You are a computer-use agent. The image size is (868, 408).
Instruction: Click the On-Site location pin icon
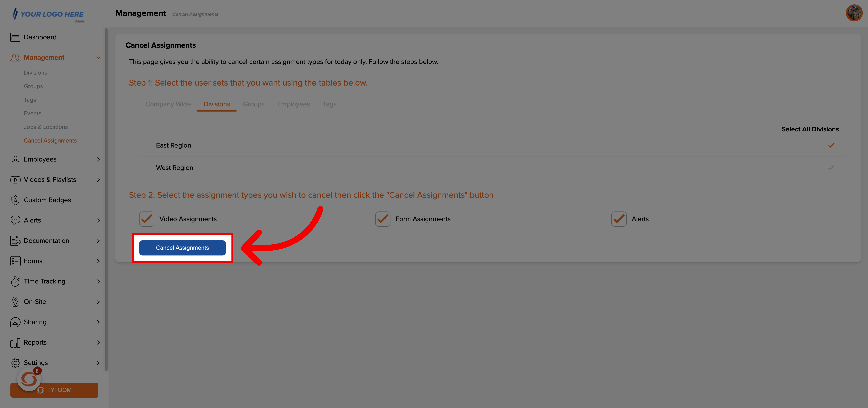[x=15, y=302]
